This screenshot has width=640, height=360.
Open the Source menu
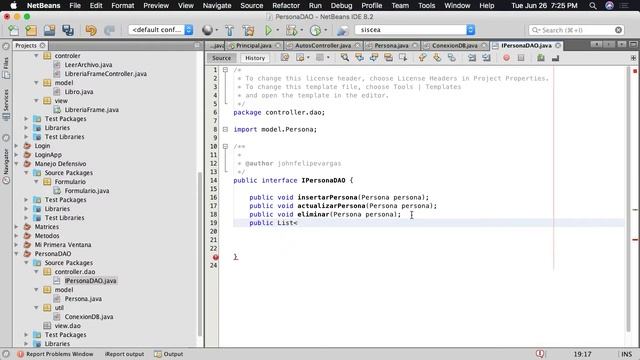point(251,6)
